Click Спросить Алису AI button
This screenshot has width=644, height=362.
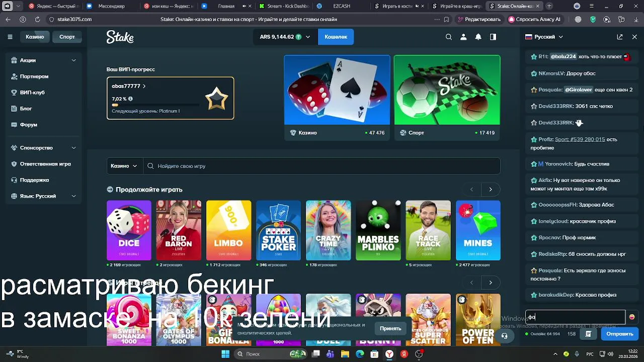534,19
